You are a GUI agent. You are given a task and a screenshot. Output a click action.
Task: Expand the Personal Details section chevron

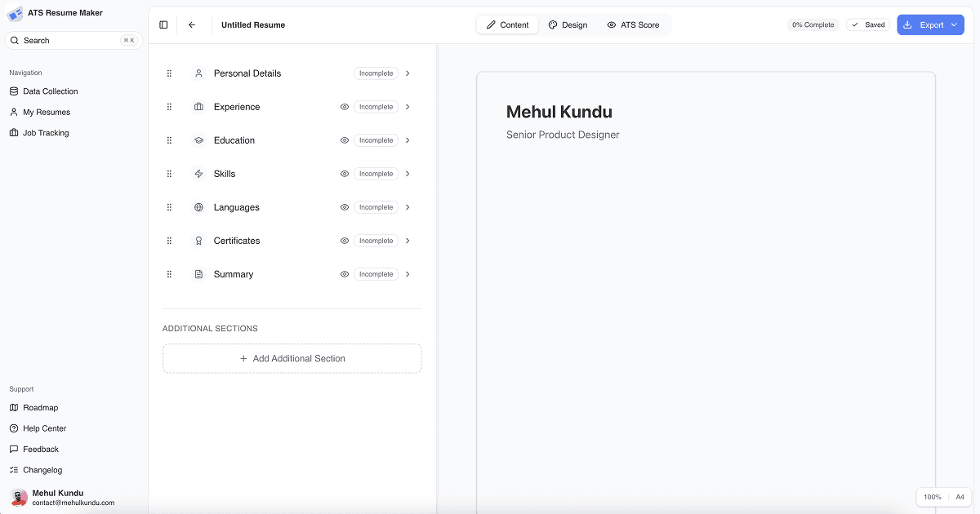[408, 73]
